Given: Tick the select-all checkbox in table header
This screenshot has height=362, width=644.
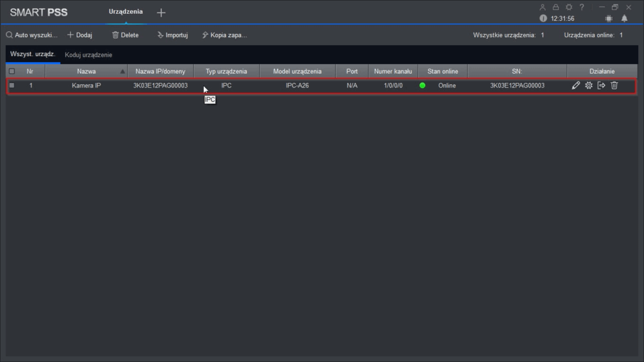Looking at the screenshot, I should tap(11, 71).
